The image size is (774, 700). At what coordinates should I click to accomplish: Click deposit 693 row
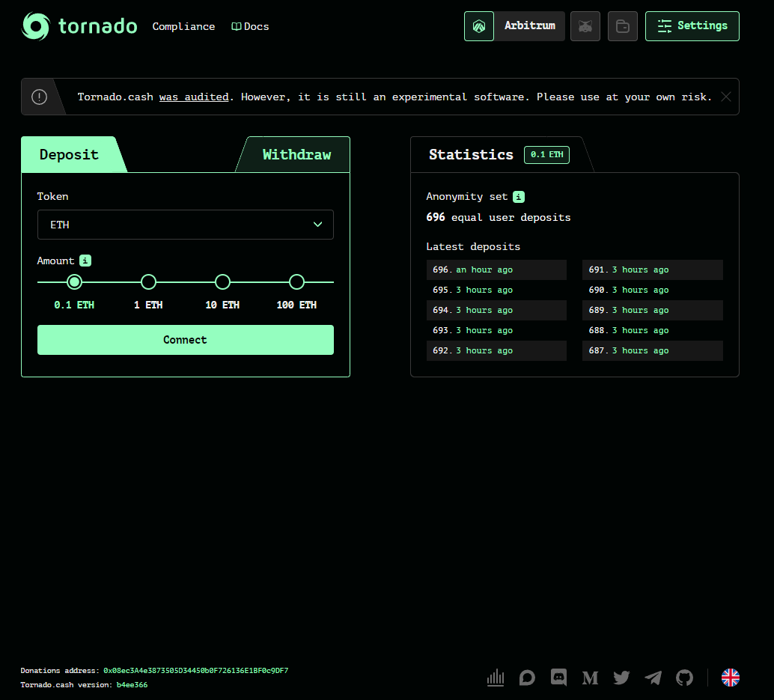tap(496, 330)
